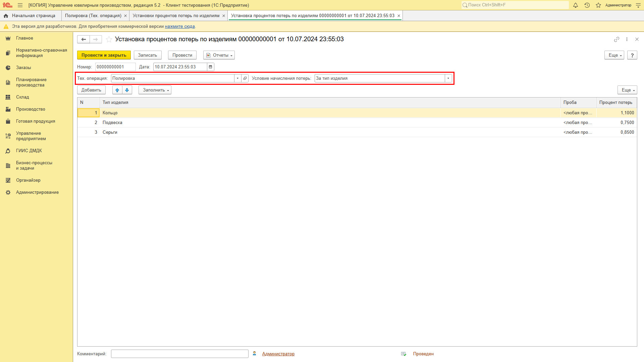Expand Тех. операция dropdown arrow
The height and width of the screenshot is (362, 644).
237,78
